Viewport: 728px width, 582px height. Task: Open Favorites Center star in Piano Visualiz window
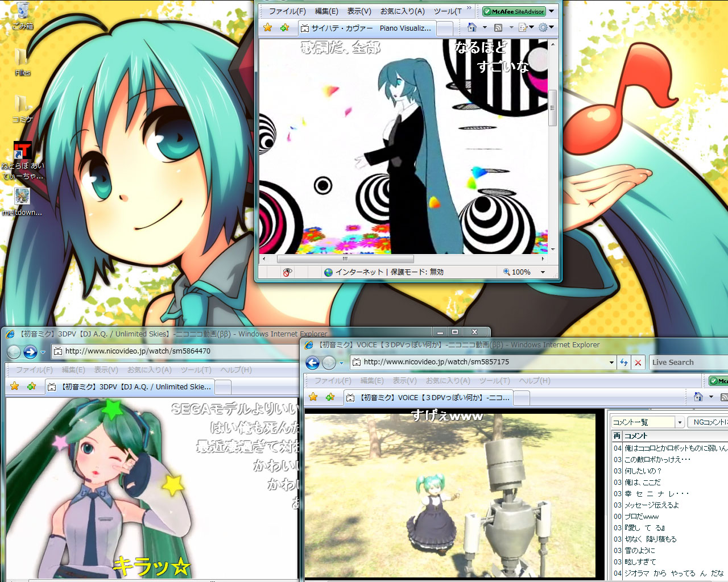268,27
